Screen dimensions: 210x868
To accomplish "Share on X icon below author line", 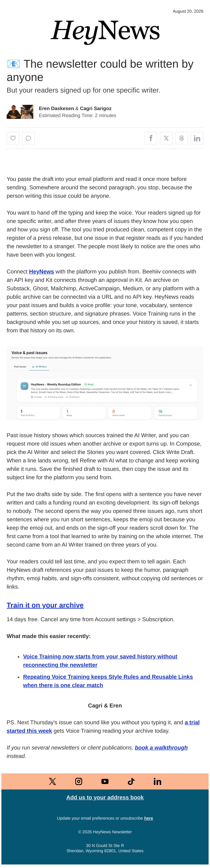I will pyautogui.click(x=166, y=138).
